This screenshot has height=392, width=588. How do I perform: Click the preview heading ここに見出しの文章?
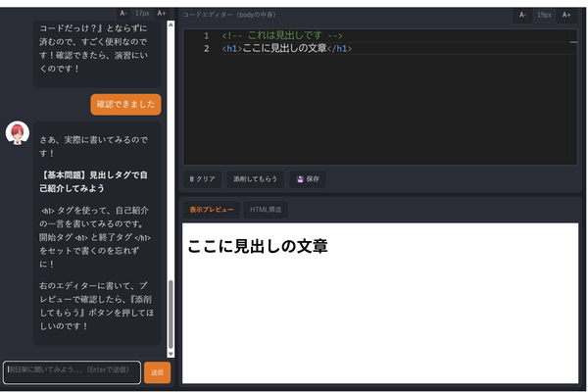258,246
